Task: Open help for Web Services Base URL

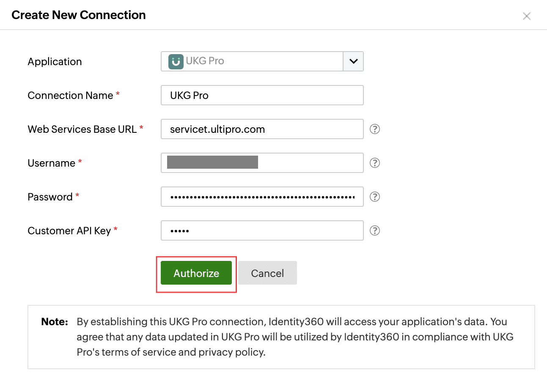Action: 375,129
